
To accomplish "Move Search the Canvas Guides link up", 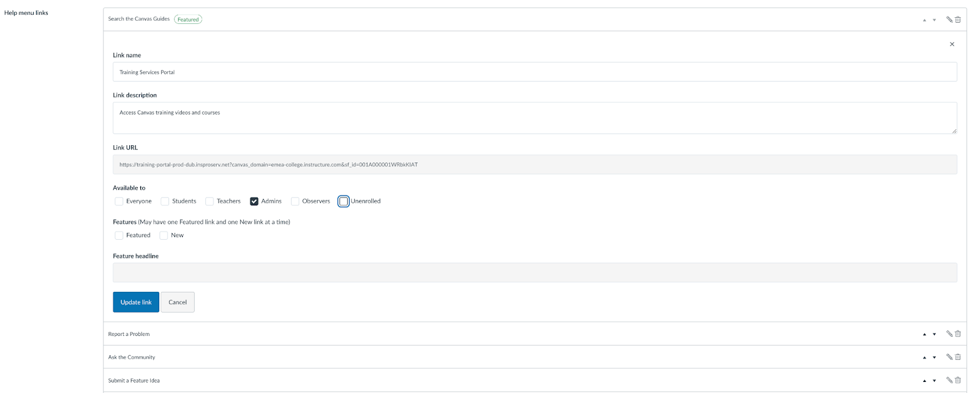I will [x=924, y=20].
